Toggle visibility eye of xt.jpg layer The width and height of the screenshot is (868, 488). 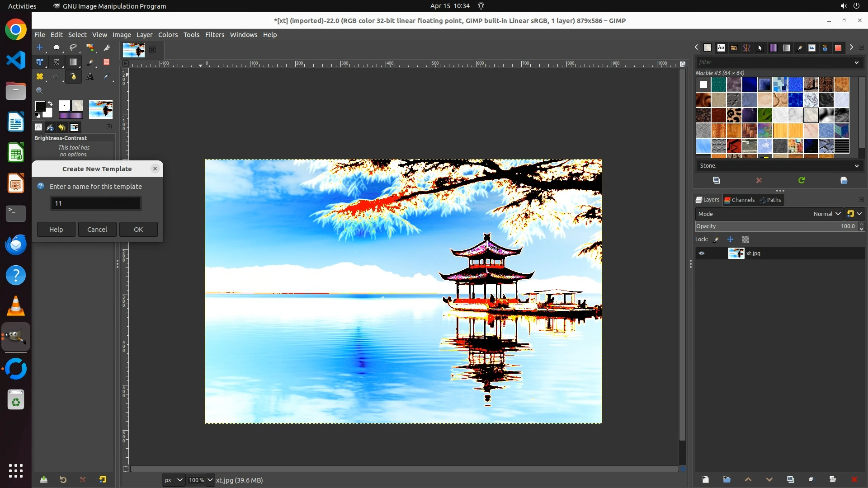[x=702, y=253]
